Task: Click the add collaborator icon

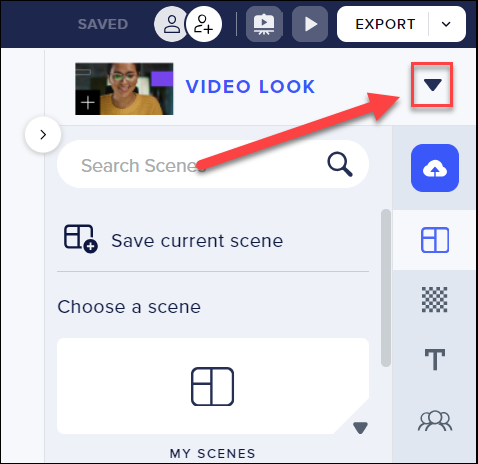Action: (204, 24)
